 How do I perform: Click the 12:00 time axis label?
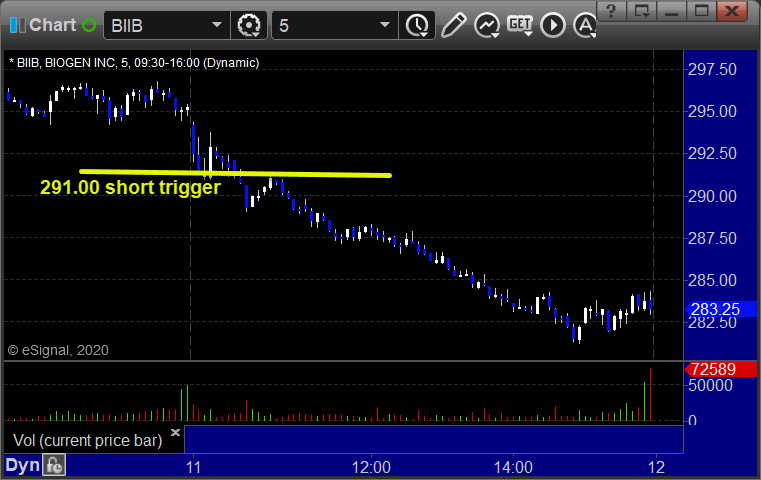[x=371, y=467]
